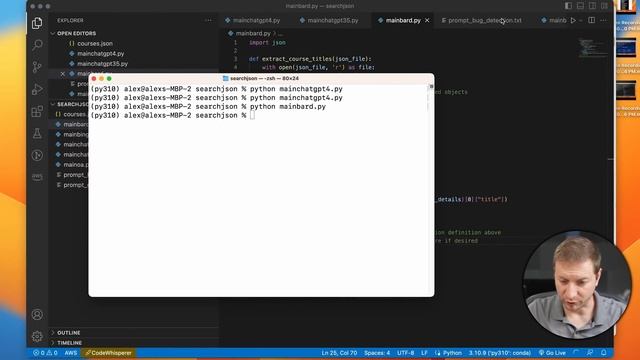The width and height of the screenshot is (640, 360).
Task: Collapse the SEARCHJSON folder section
Action: [69, 104]
